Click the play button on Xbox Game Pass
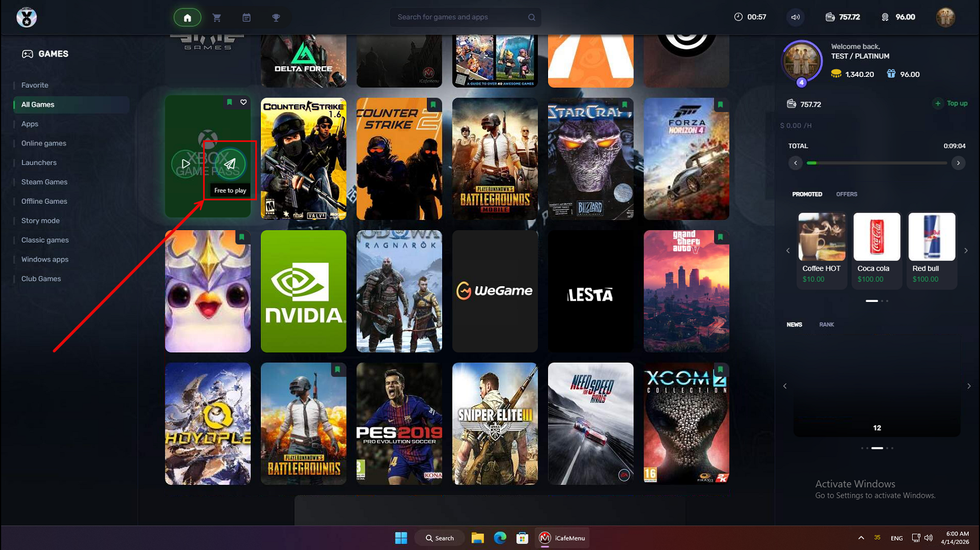Screen dimensions: 980x550 pyautogui.click(x=186, y=164)
